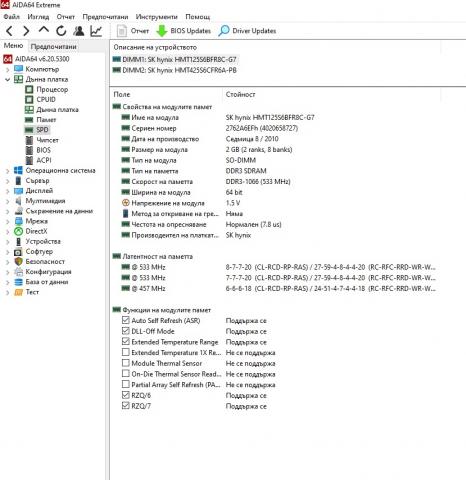Image resolution: width=466 pixels, height=480 pixels.
Task: Open the user profile toolbar icon
Action: point(79,31)
